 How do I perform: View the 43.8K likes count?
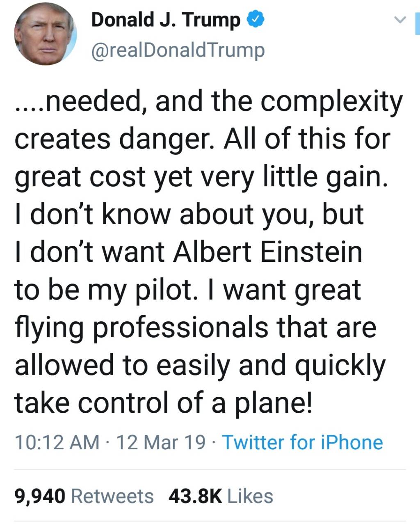(195, 496)
